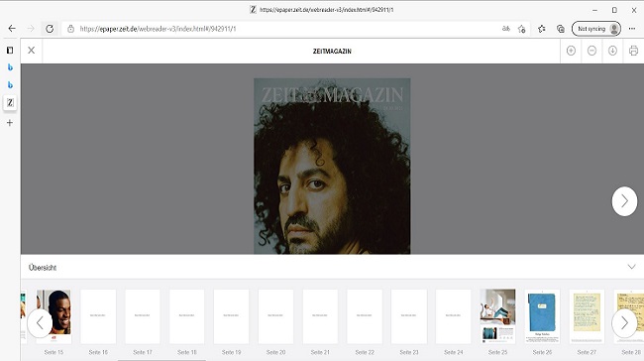Open Seite 16 thumbnail

pos(98,316)
